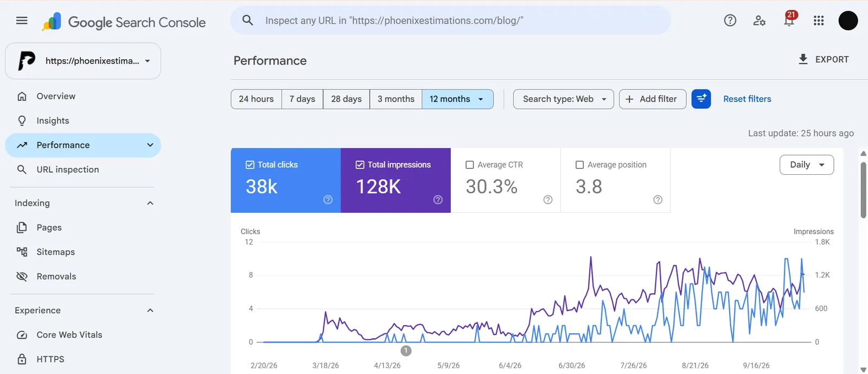This screenshot has height=374, width=868.
Task: Click help icon in Average CTR card
Action: pos(548,200)
